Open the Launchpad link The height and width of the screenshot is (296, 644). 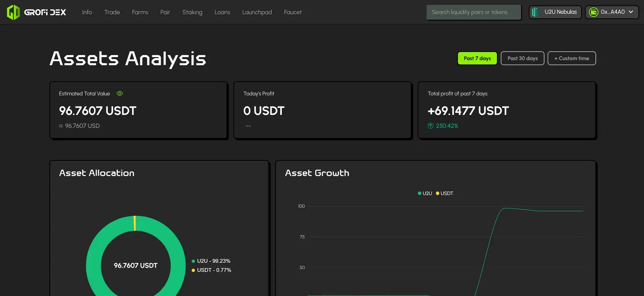click(x=257, y=12)
